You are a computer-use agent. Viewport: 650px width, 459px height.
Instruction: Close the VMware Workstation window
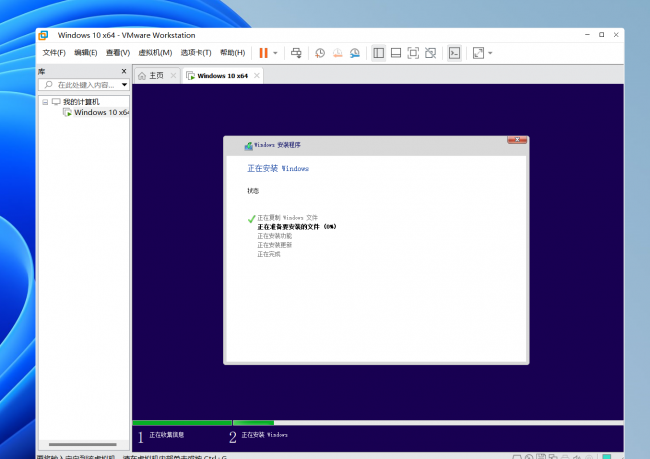tap(616, 35)
